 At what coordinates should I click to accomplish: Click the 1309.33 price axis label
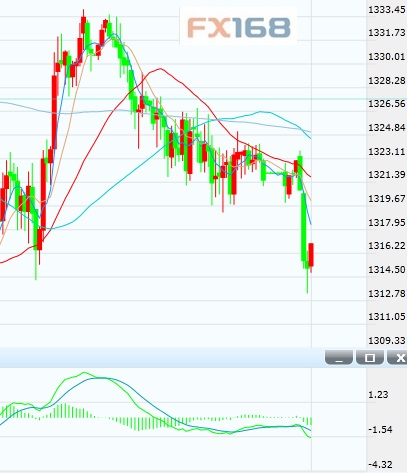click(387, 340)
